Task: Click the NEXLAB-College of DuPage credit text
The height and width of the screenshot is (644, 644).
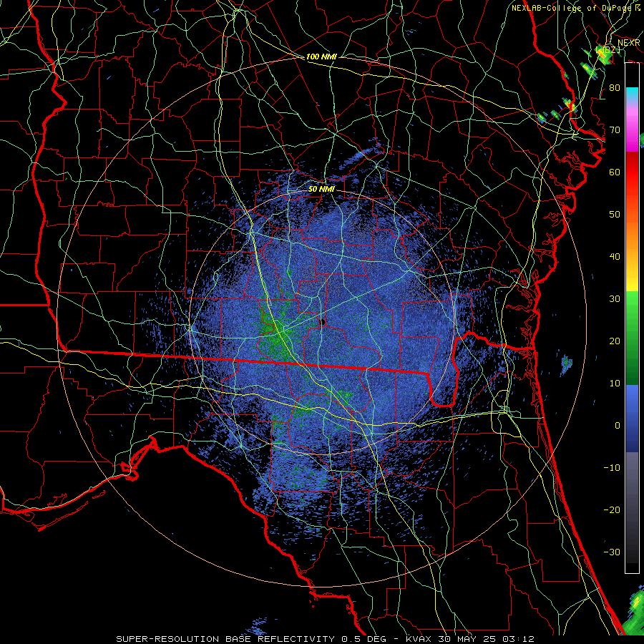Action: 575,8
